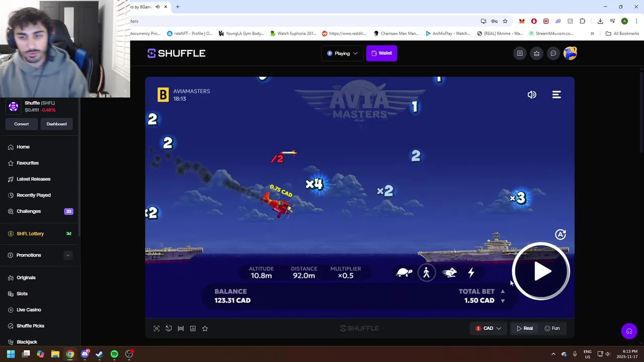
Task: Open the Chrome extensions puzzle icon
Action: pos(583,21)
